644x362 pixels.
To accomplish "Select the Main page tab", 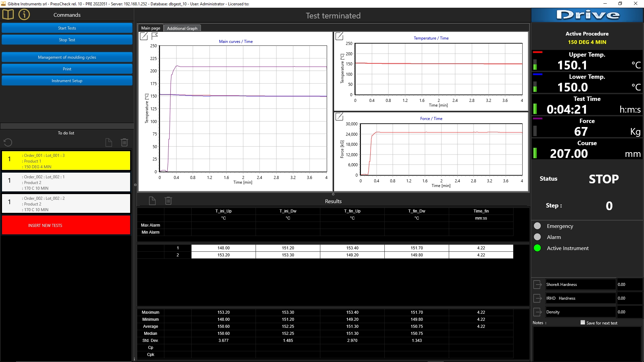I will click(x=151, y=28).
